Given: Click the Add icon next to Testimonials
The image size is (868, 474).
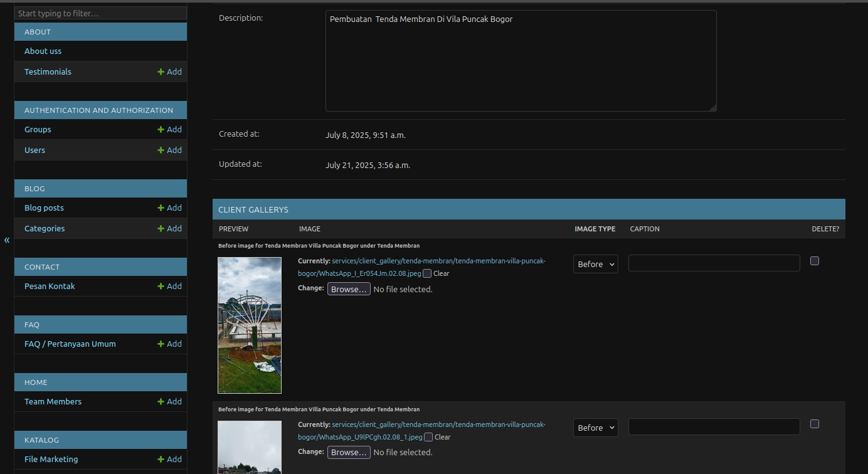Looking at the screenshot, I should [169, 71].
